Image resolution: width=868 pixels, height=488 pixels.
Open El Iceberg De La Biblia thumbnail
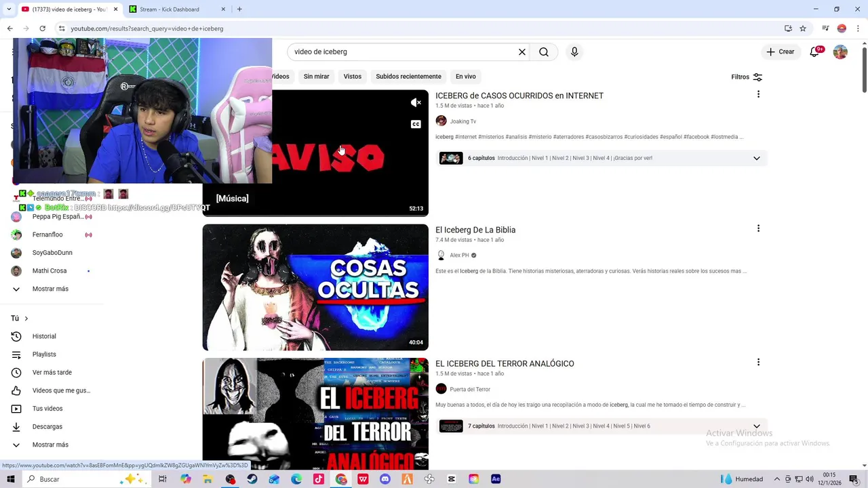pyautogui.click(x=315, y=287)
